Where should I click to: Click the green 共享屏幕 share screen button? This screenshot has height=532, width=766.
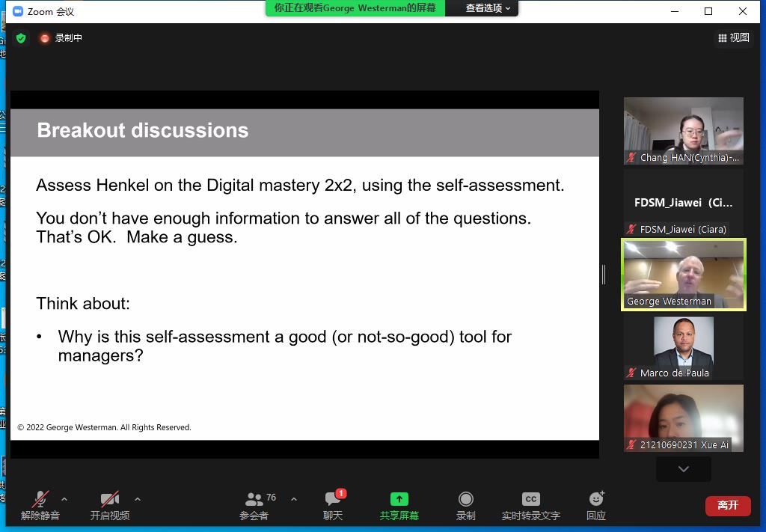click(399, 506)
